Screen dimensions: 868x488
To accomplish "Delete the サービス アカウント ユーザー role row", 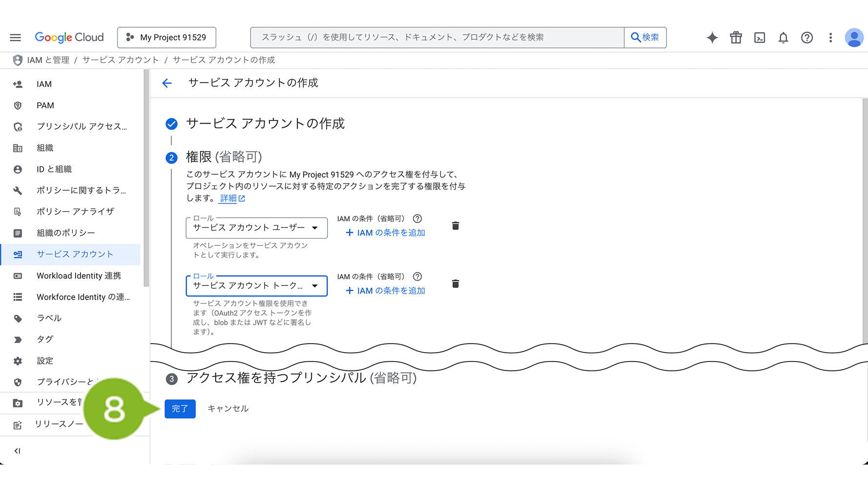I will click(x=455, y=226).
